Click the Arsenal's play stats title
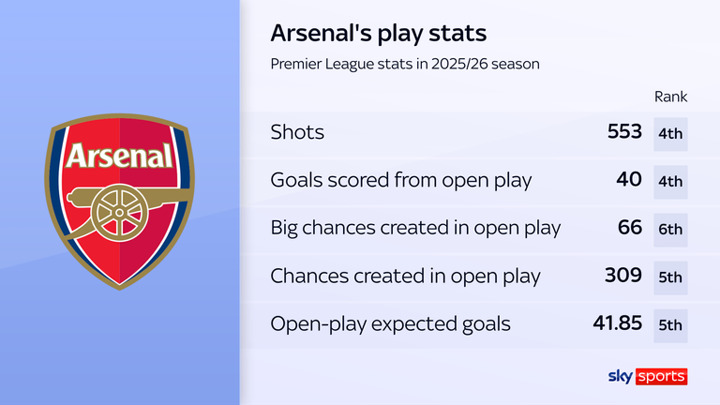 [378, 34]
